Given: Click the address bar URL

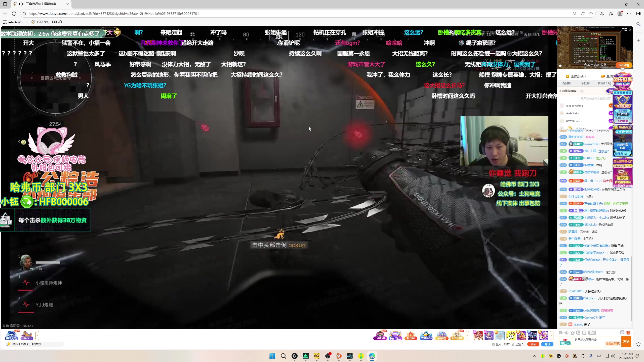Looking at the screenshot, I should [x=114, y=14].
